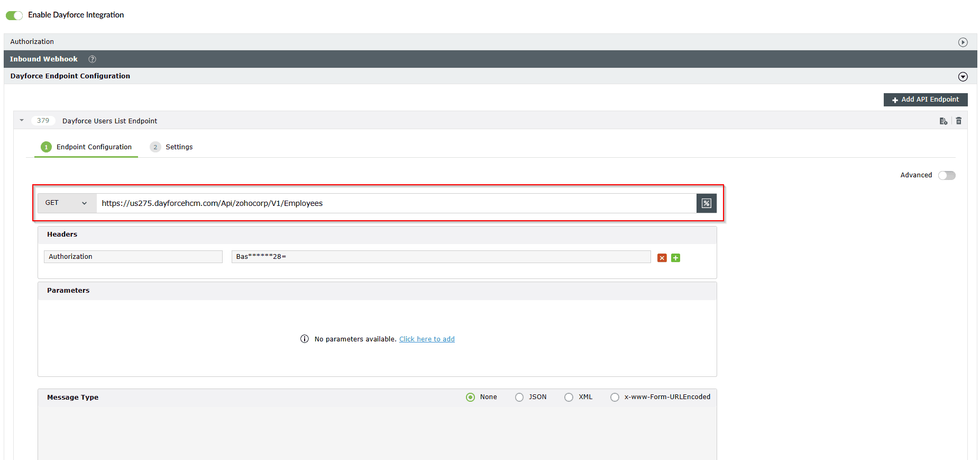Click the percent variable icon beside URL

pos(706,203)
